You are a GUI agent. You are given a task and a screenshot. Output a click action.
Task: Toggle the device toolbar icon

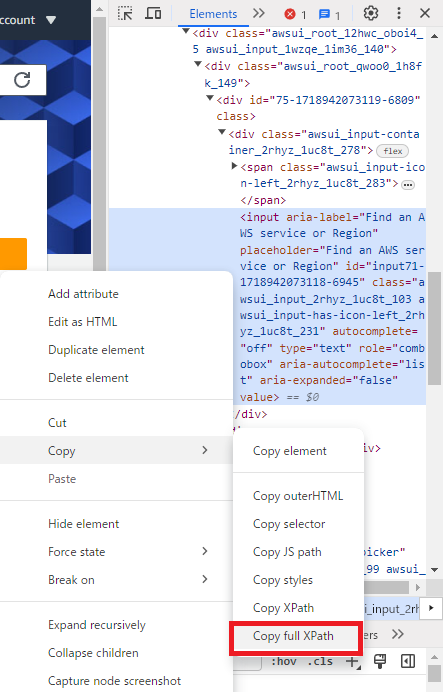click(x=153, y=14)
